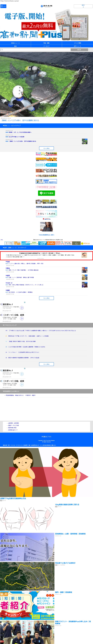This screenshot has height=644, width=93.
Task: Open the 高知新聞 写真サービス banner
Action: tap(46, 165)
